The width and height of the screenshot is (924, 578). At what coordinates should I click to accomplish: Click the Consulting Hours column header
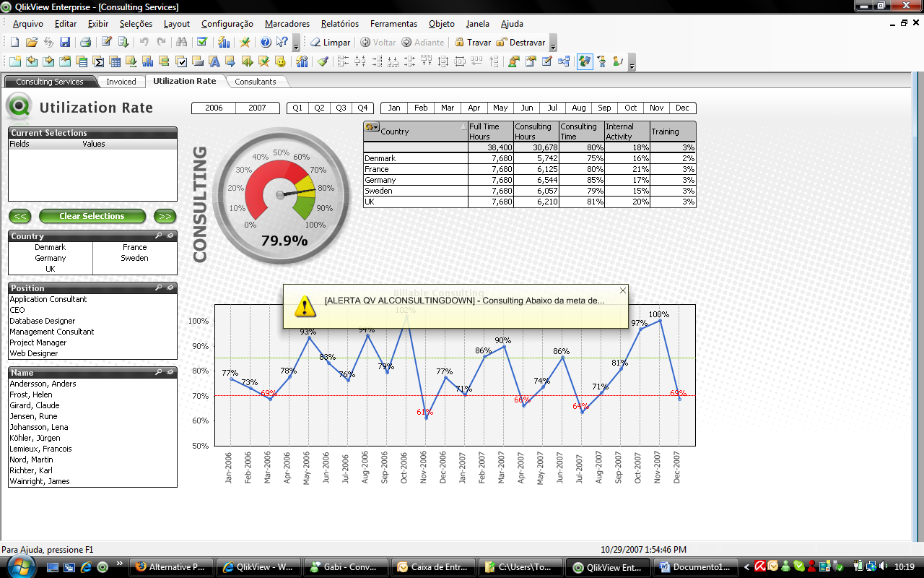536,131
